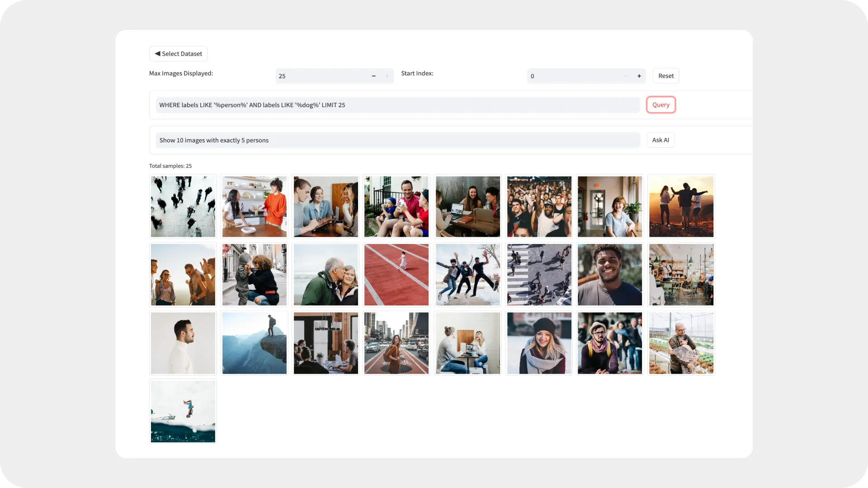The width and height of the screenshot is (868, 488).
Task: Click the Ask AI button
Action: [660, 140]
